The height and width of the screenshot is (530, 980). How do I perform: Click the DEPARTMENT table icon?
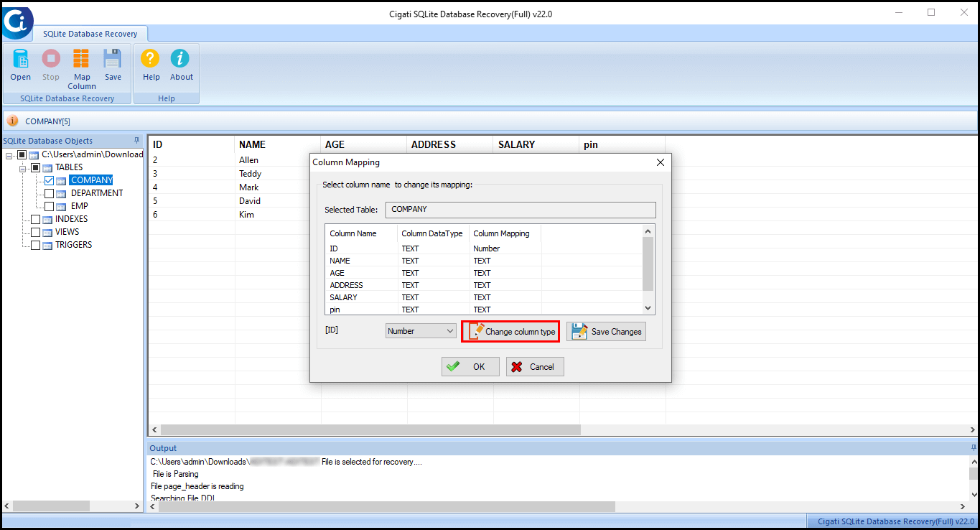click(62, 193)
